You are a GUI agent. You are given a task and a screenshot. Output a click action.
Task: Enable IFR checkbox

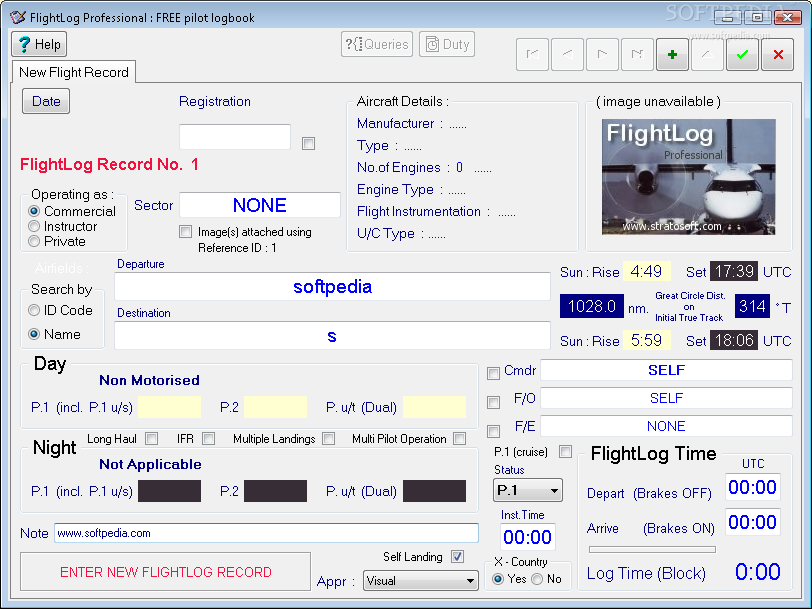(209, 439)
